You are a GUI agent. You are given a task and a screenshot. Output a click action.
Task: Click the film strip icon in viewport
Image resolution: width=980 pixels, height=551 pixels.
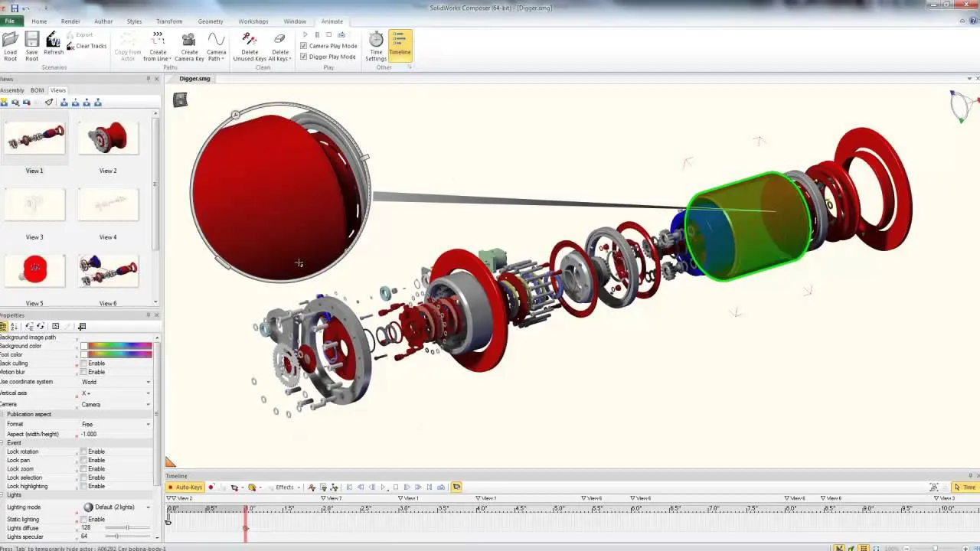180,99
